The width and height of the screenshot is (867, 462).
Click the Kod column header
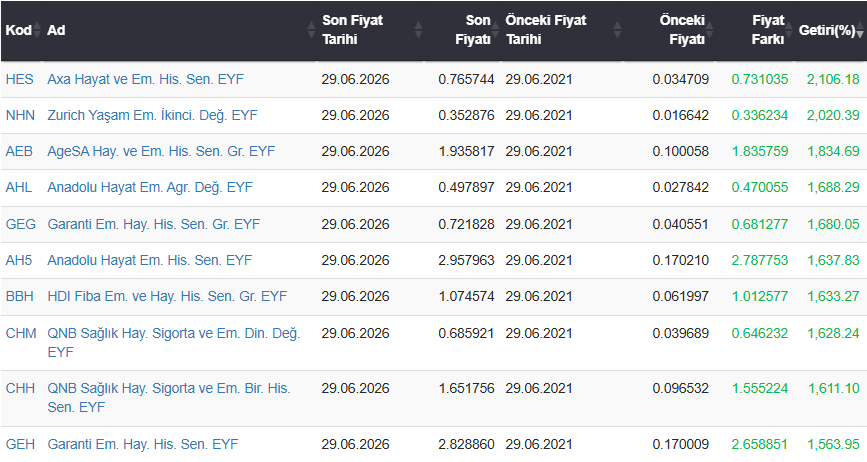click(18, 30)
